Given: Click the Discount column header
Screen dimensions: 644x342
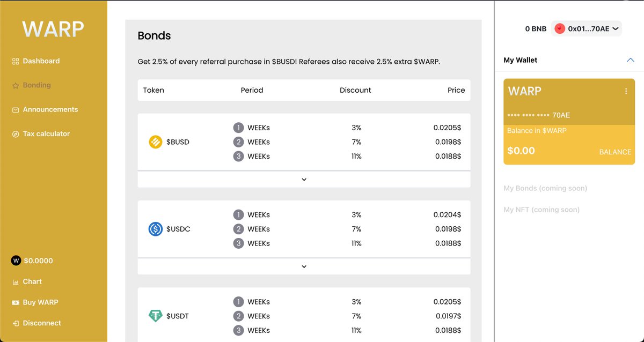Looking at the screenshot, I should pyautogui.click(x=355, y=90).
